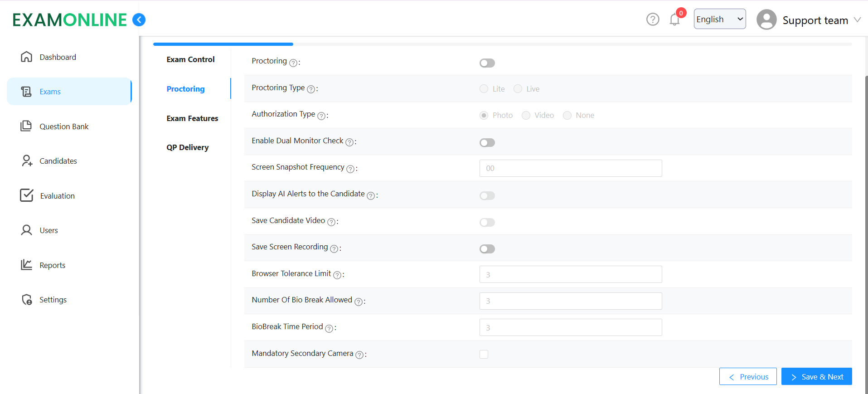Viewport: 868px width, 394px height.
Task: Collapse the sidebar with blue arrow icon
Action: pyautogui.click(x=139, y=19)
